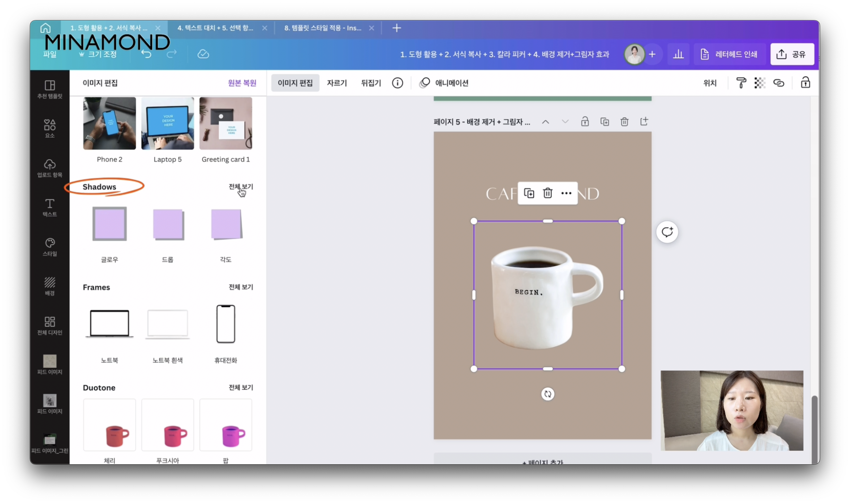The height and width of the screenshot is (504, 850).
Task: Expand Frames section with 전체 보기
Action: click(x=241, y=287)
